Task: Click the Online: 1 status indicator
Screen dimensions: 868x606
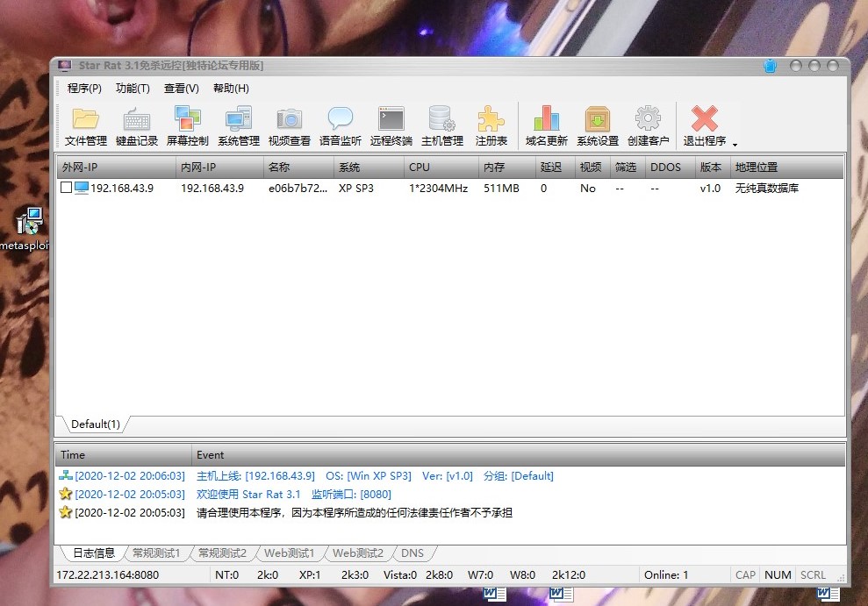Action: (x=666, y=575)
